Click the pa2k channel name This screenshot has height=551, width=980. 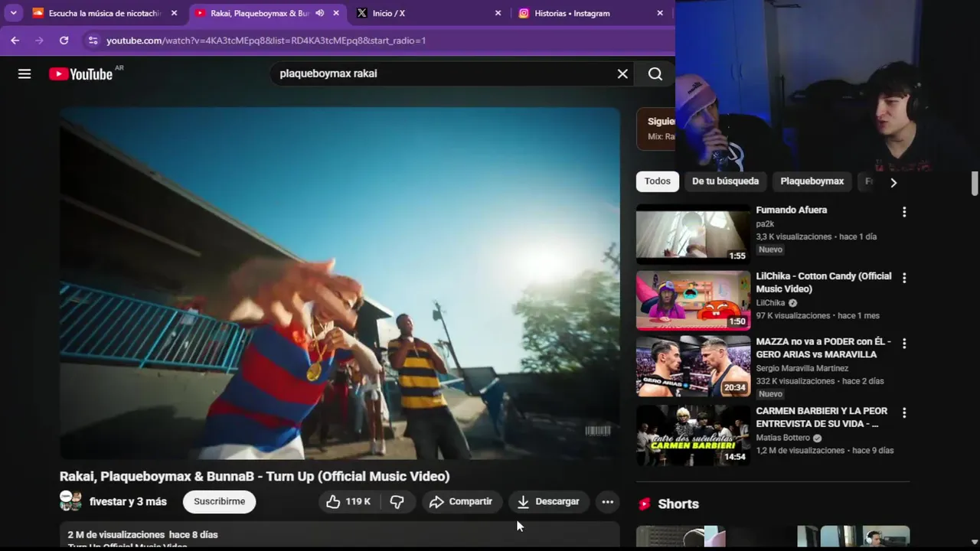coord(765,223)
